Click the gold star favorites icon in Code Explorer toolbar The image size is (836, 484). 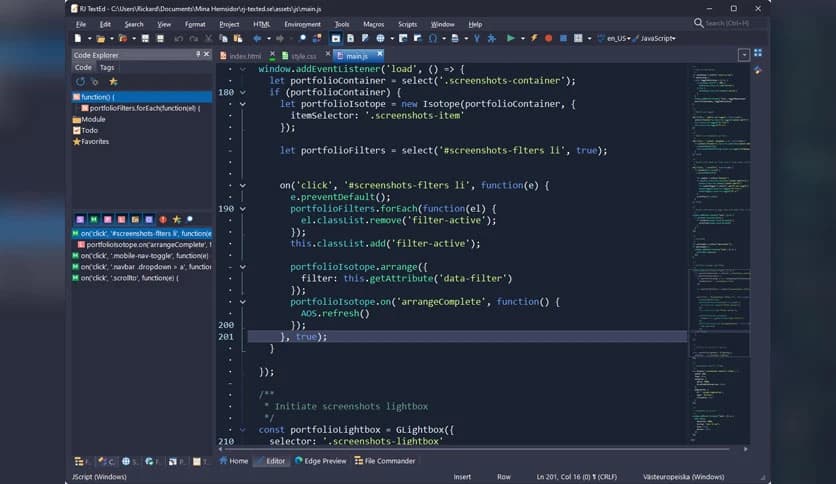(x=112, y=81)
